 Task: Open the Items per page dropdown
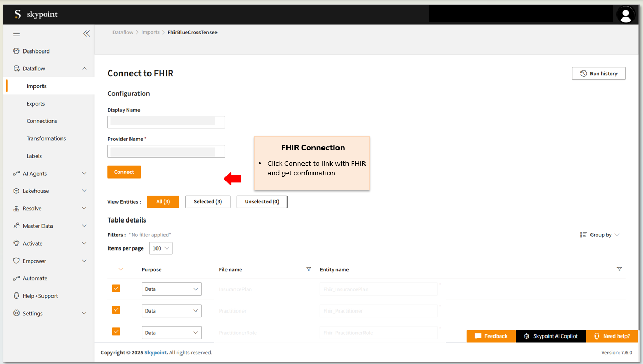[161, 248]
